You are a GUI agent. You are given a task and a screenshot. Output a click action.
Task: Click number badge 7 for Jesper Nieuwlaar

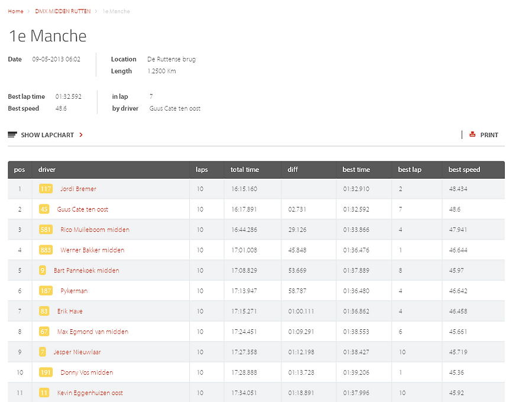tap(43, 351)
